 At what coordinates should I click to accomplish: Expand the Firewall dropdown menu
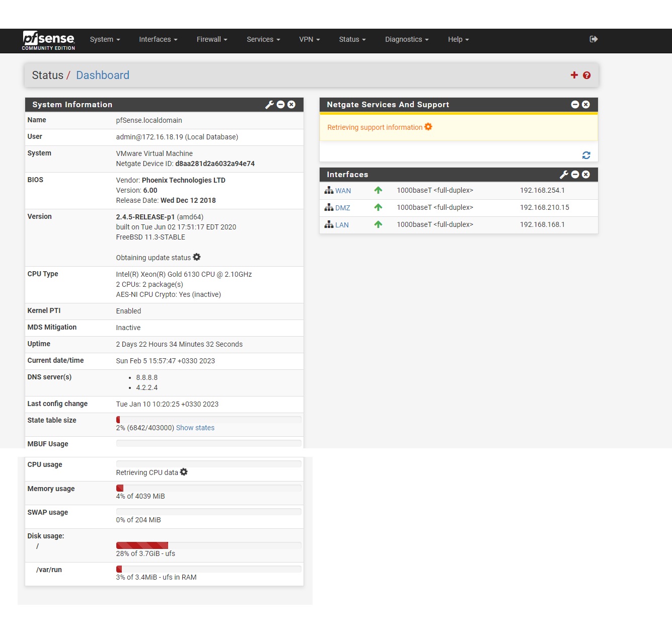pyautogui.click(x=211, y=39)
